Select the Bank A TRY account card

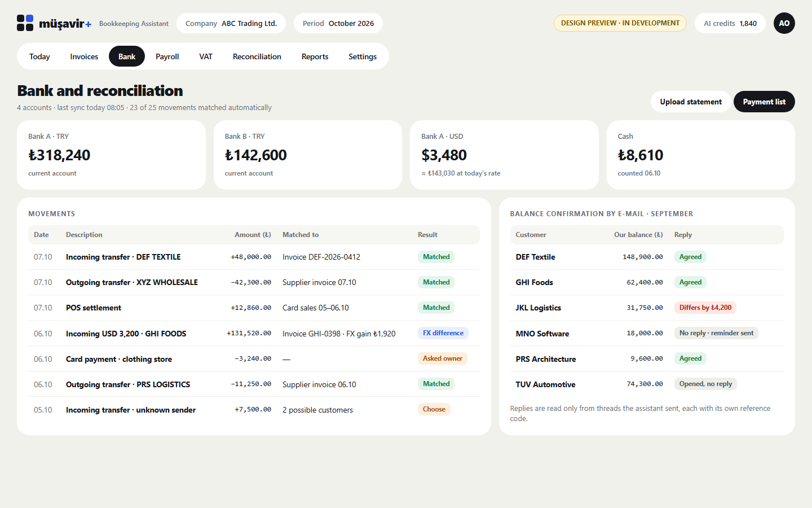point(111,155)
